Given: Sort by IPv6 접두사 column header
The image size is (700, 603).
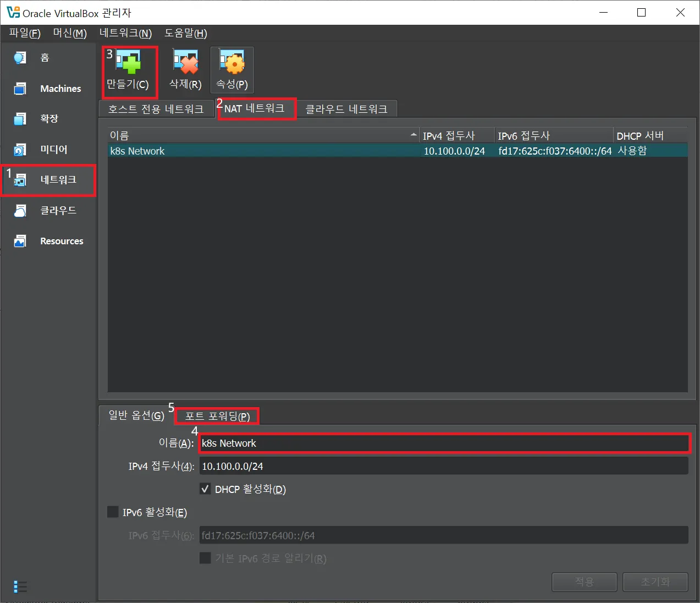Looking at the screenshot, I should coord(554,135).
